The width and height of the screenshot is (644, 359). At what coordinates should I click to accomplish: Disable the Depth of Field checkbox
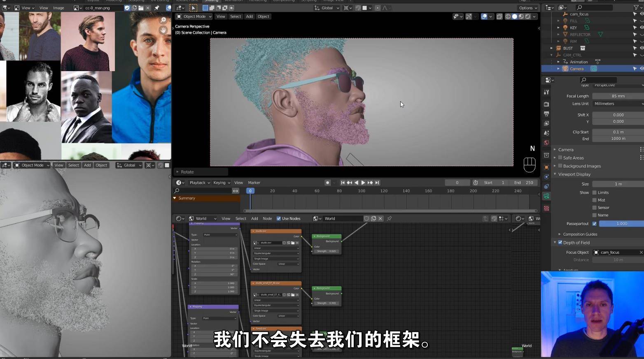(x=560, y=243)
